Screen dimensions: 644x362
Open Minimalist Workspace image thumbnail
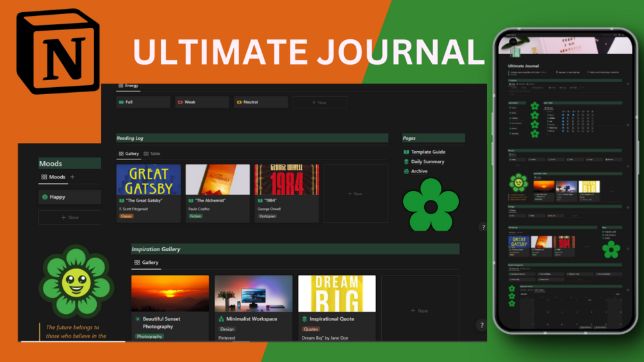253,293
